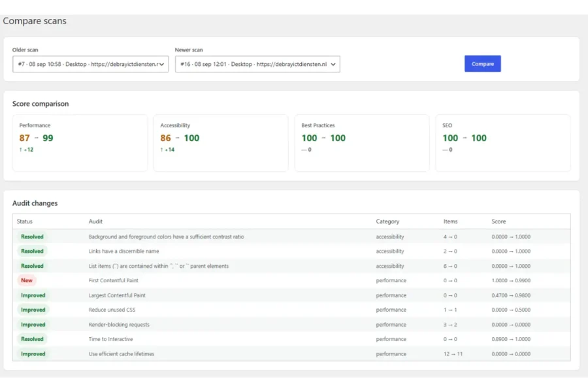The height and width of the screenshot is (392, 588).
Task: Click the Category column header
Action: tap(387, 221)
